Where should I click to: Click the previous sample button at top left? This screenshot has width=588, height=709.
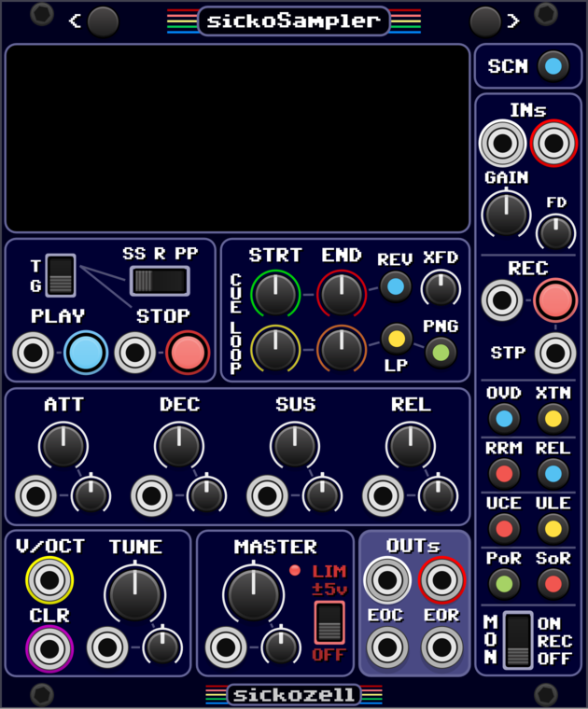coord(103,21)
